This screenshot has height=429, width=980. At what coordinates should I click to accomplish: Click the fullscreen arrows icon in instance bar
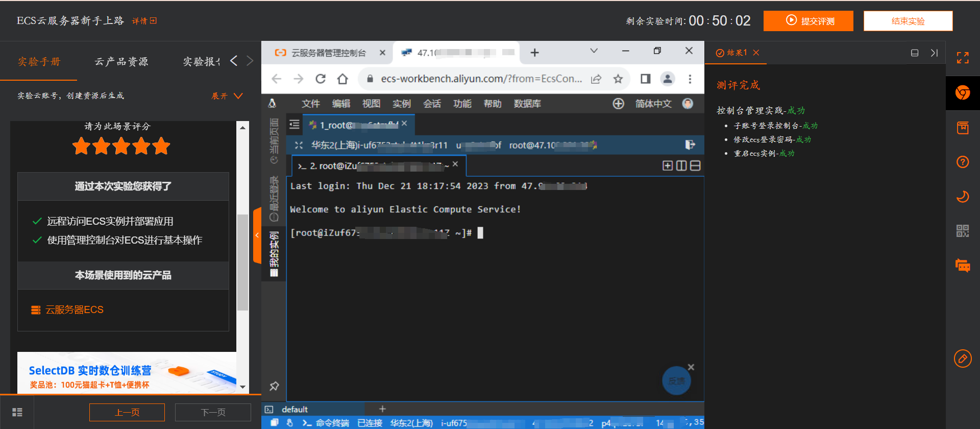pos(299,146)
